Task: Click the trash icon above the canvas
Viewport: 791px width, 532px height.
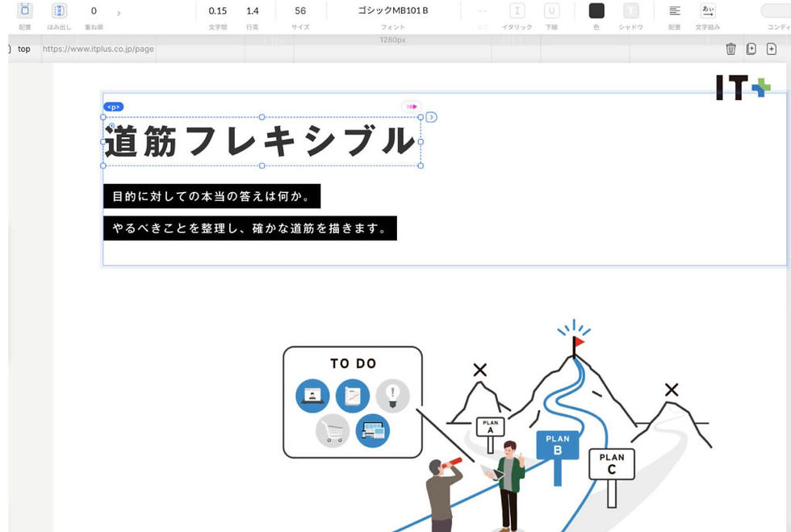Action: 730,48
